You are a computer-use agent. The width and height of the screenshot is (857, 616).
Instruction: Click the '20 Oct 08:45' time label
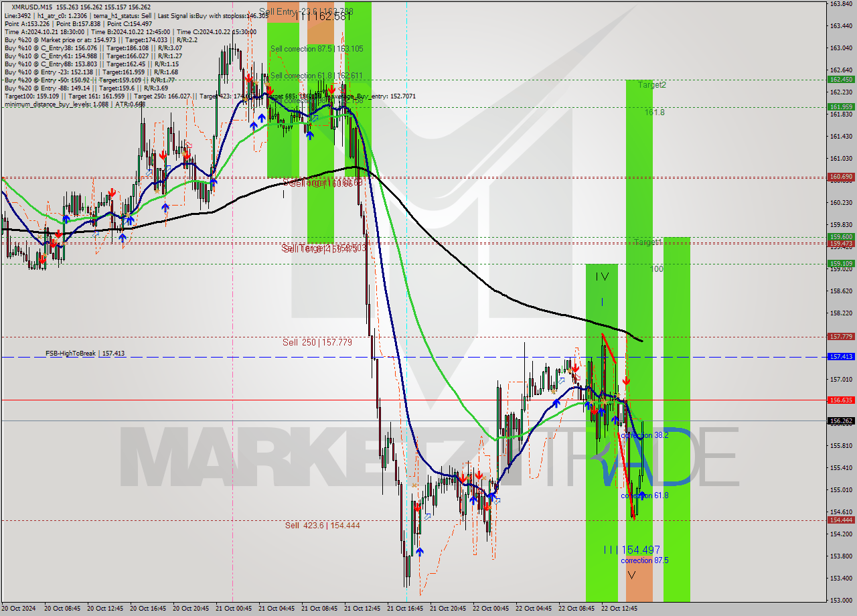tap(63, 609)
